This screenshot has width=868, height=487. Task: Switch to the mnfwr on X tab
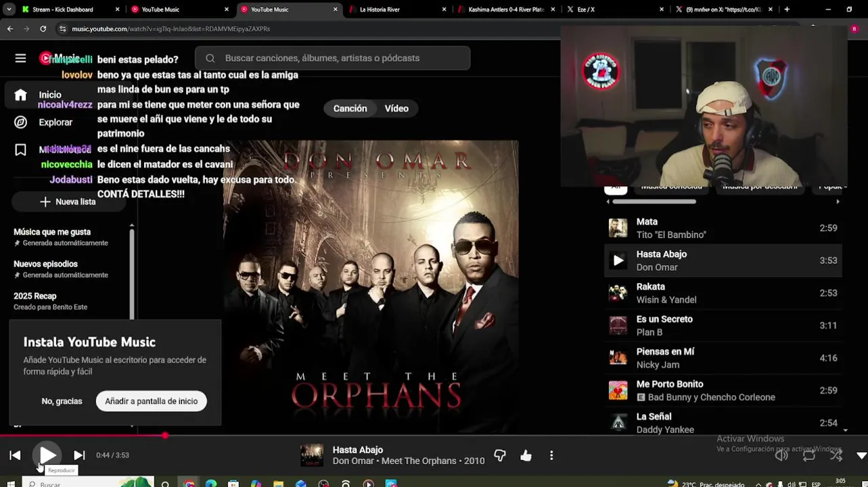pyautogui.click(x=723, y=9)
